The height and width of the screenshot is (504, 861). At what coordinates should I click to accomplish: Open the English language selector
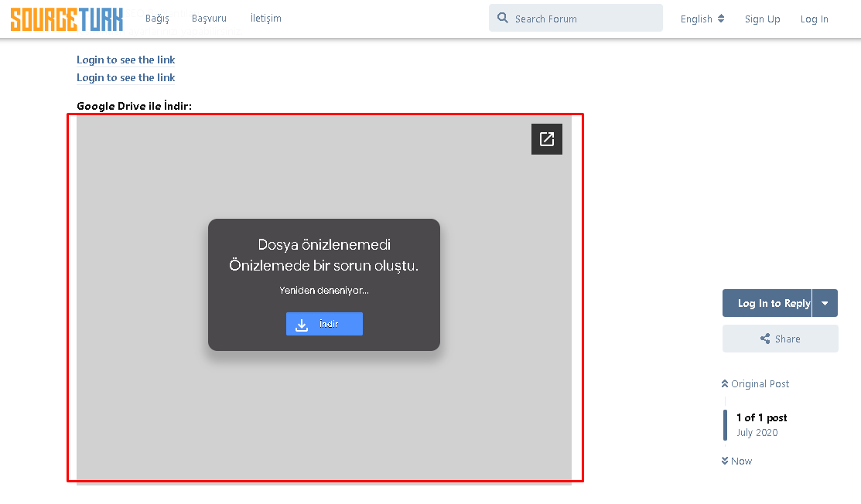702,19
